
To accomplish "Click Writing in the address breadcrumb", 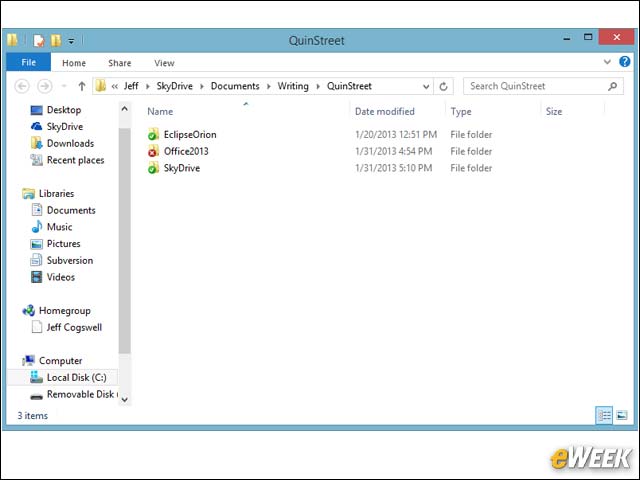I will (x=293, y=86).
